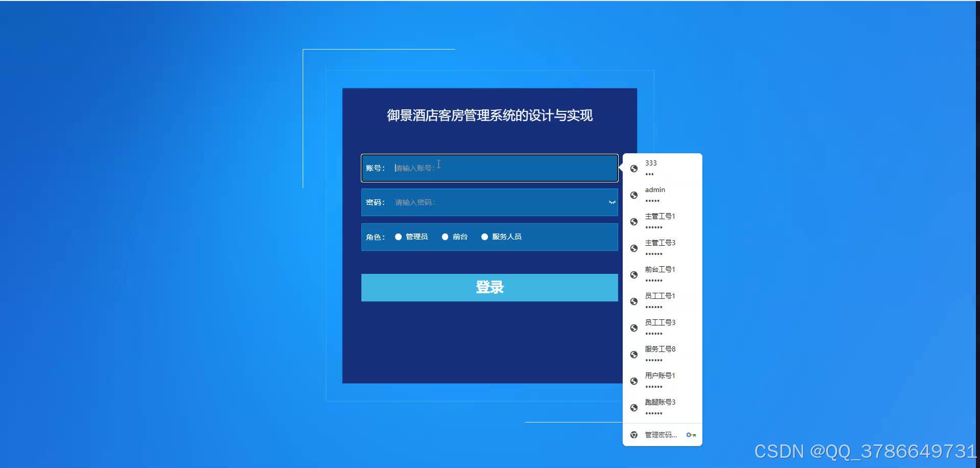Click the globe icon beside 前台工号1

click(634, 275)
